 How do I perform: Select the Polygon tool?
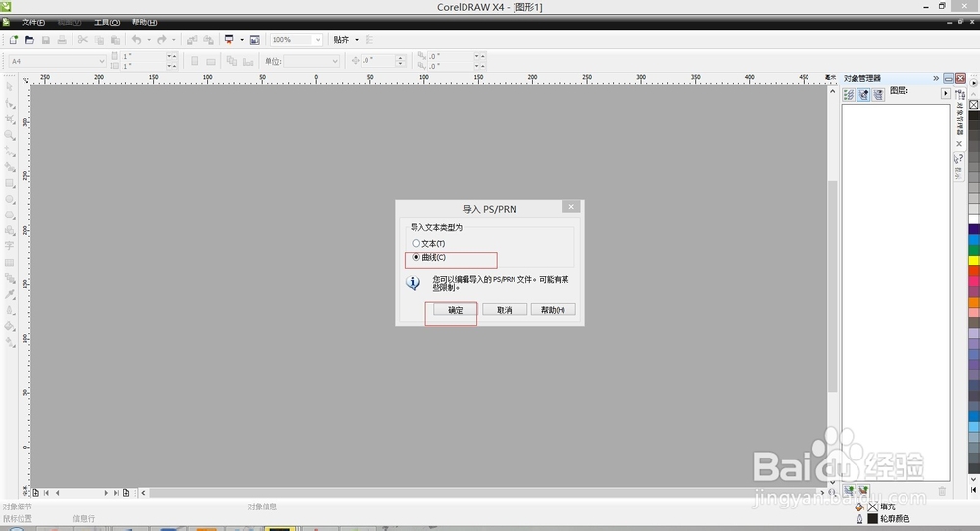tap(10, 216)
